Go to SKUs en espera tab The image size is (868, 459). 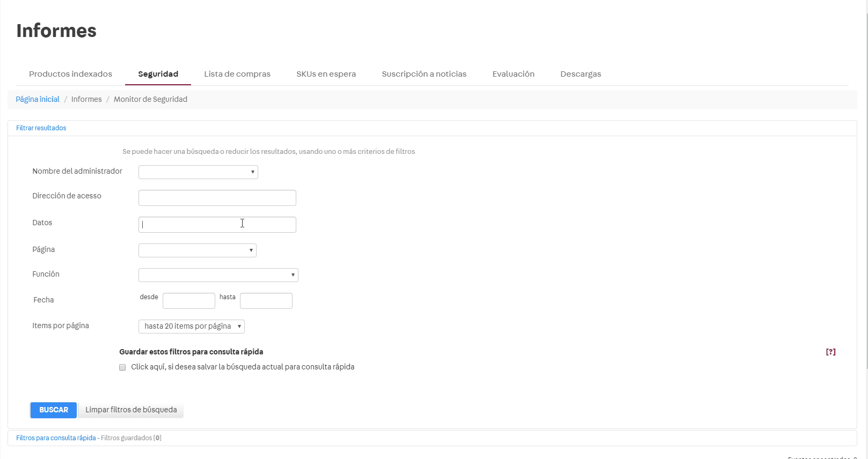(326, 74)
